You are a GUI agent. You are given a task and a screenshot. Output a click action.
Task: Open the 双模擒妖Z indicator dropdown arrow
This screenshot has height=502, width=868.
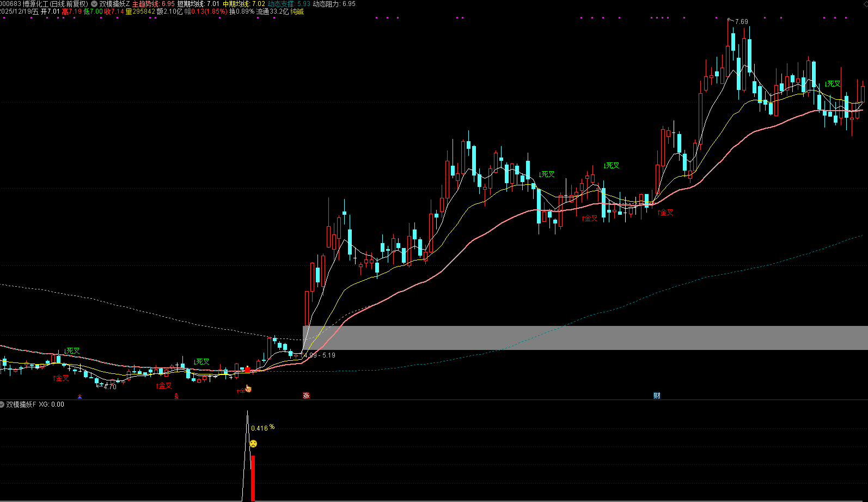click(94, 4)
